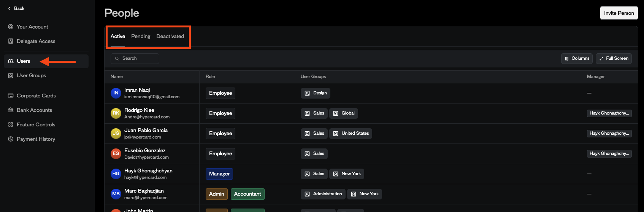Viewport: 644px width, 212px height.
Task: Click Admin role badge for Marc Baghadjian
Action: pos(217,194)
